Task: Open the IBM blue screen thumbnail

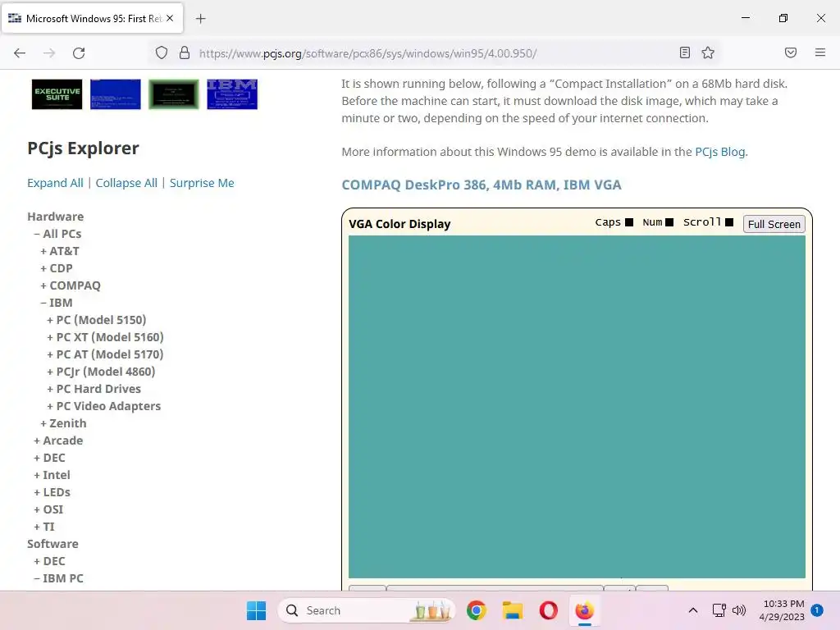Action: 232,94
